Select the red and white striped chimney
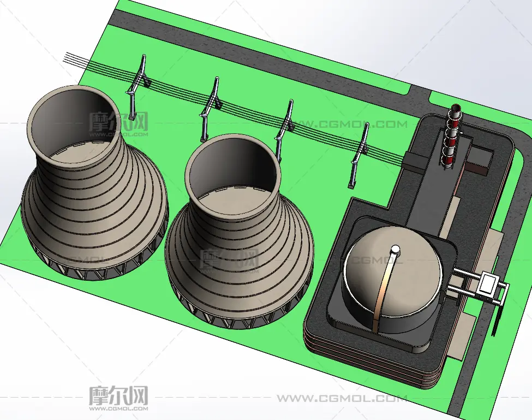 (x=451, y=137)
